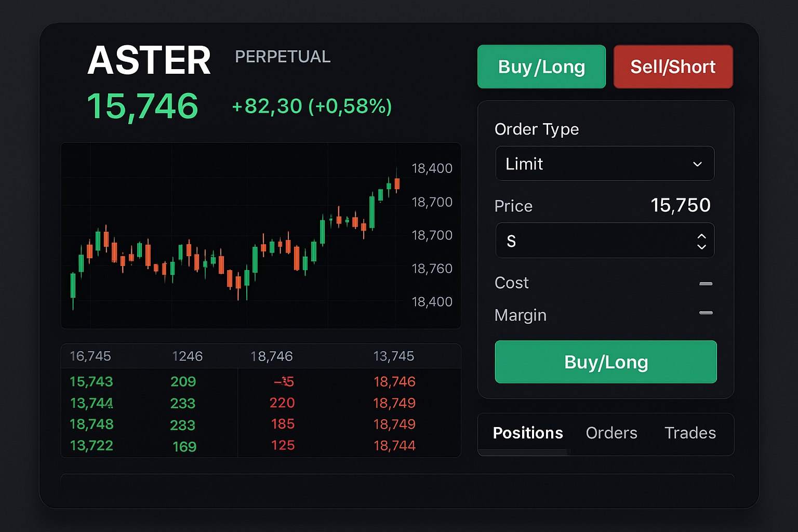Select bid price 15,743 in the order book
798x532 pixels.
91,382
